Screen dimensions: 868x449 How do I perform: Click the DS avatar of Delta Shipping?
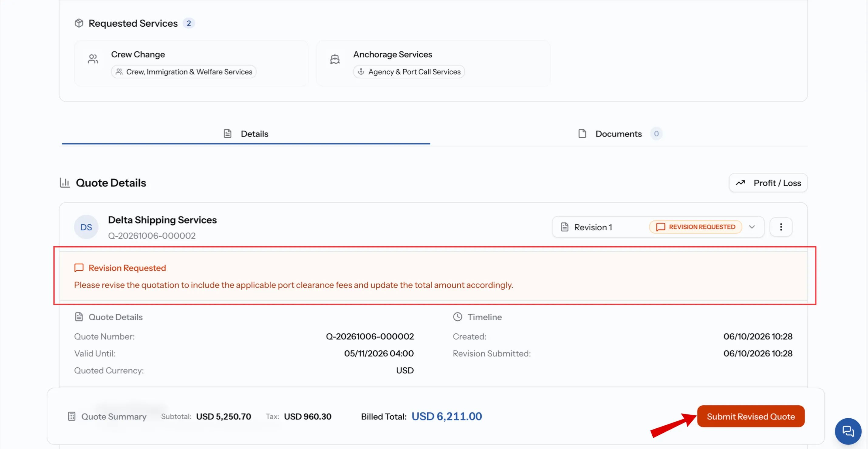click(x=86, y=227)
